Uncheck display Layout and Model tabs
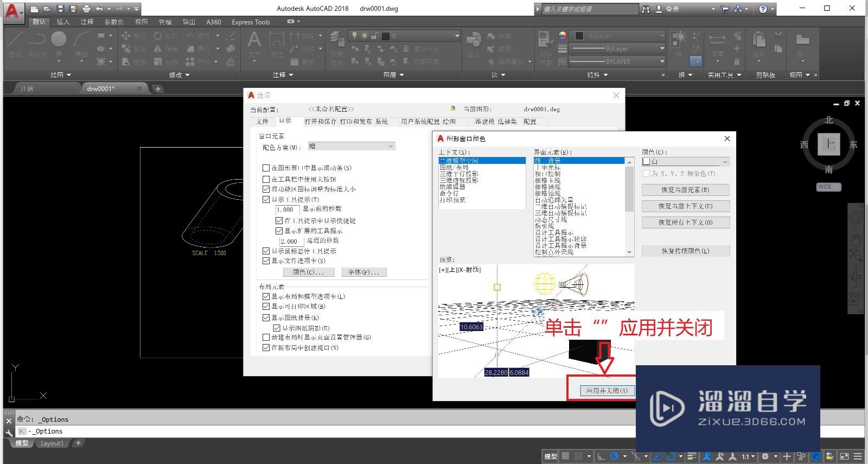868x464 pixels. click(266, 297)
